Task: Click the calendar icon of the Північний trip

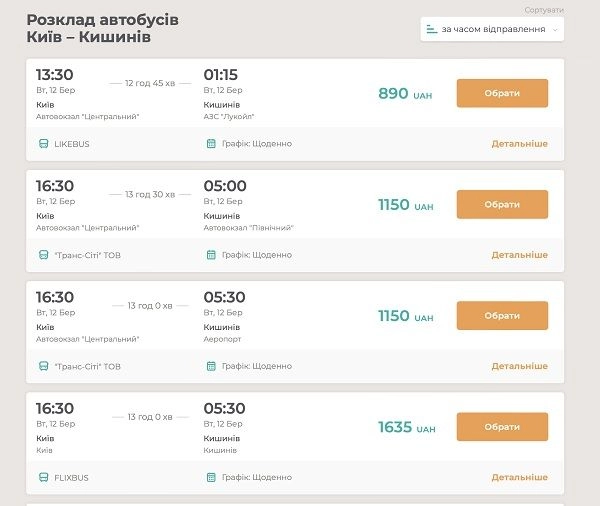Action: (x=211, y=255)
